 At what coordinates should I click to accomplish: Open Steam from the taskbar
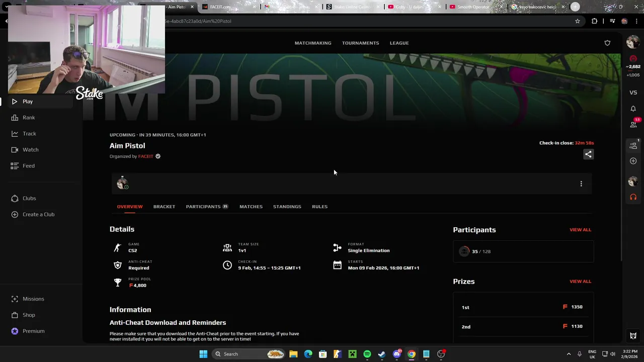coord(382,354)
